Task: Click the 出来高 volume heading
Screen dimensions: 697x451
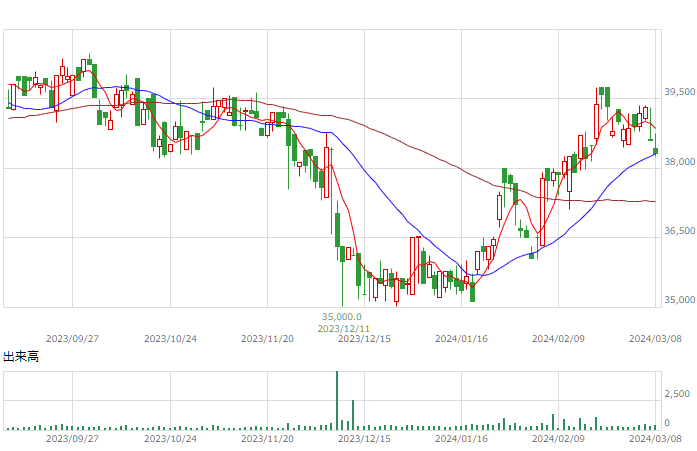Action: click(x=21, y=356)
